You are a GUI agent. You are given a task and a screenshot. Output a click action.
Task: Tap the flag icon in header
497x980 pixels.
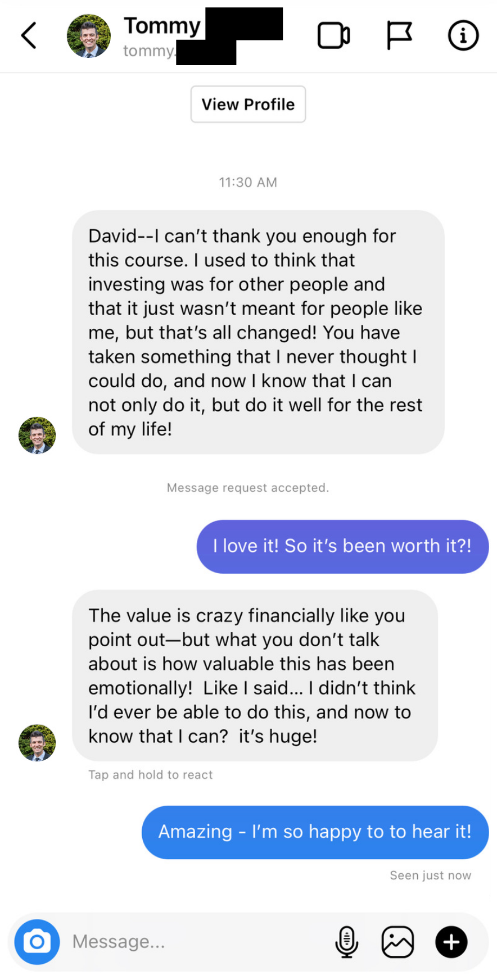coord(399,36)
